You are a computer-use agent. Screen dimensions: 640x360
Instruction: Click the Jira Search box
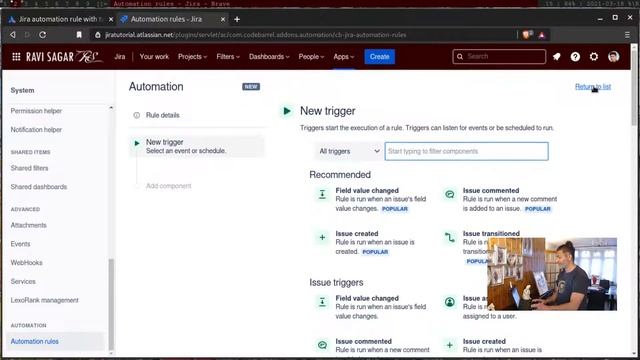pos(499,57)
